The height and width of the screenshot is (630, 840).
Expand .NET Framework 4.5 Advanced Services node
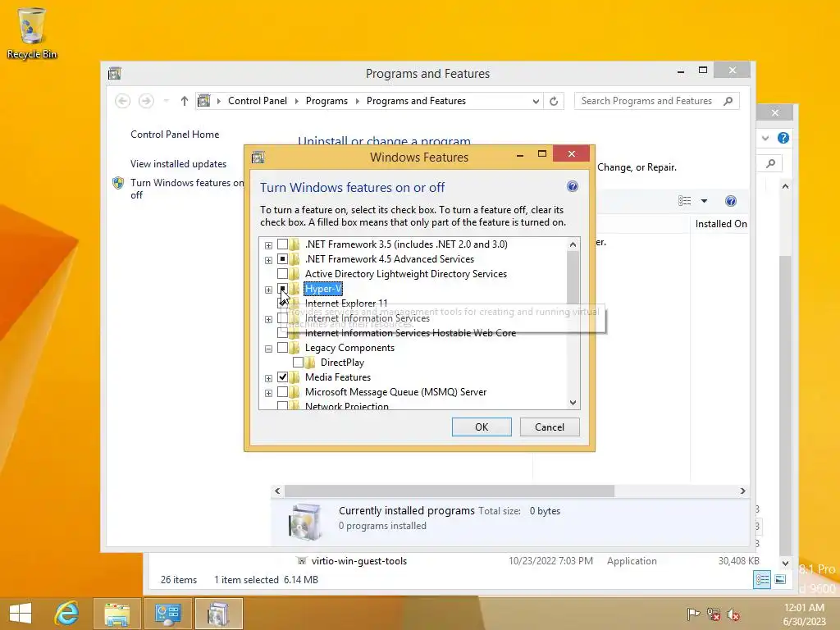268,260
